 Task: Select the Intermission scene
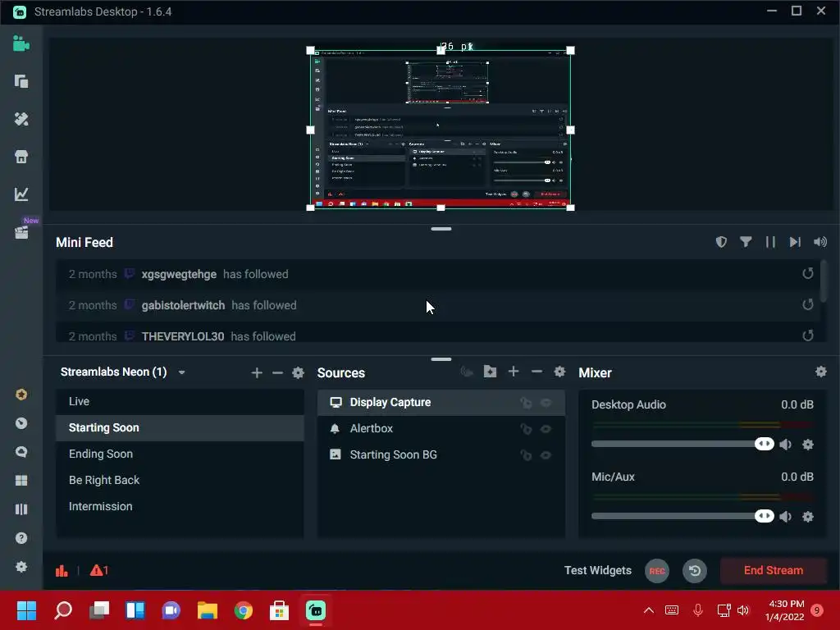180,507
